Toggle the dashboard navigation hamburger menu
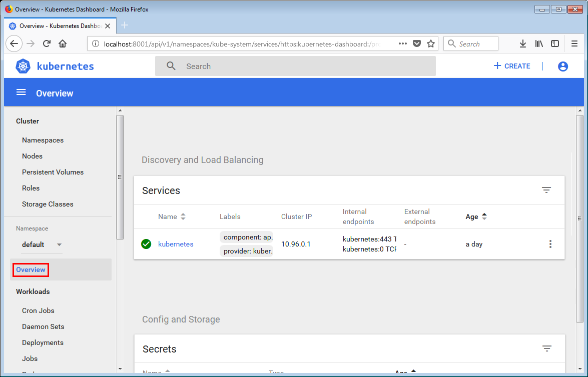The height and width of the screenshot is (377, 588). [x=21, y=92]
